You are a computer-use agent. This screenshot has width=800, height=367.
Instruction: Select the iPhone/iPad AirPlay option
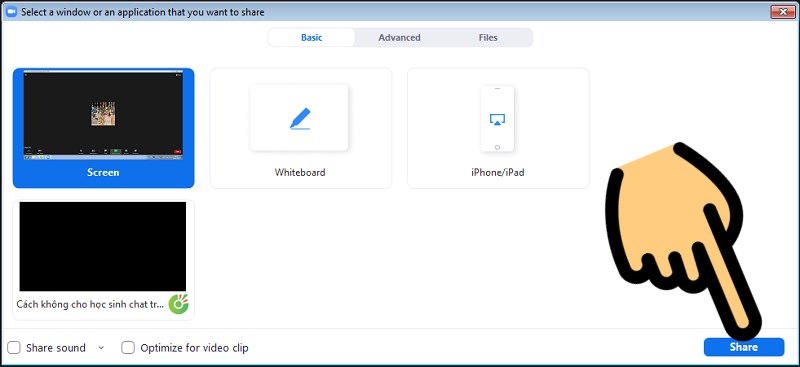pos(497,119)
